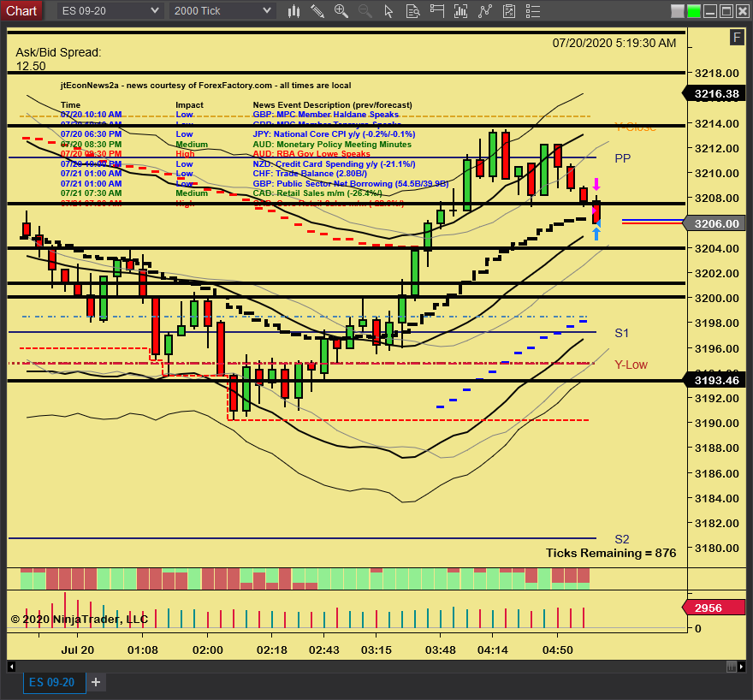Open the strategies icon in toolbar
This screenshot has width=753, height=700.
[509, 11]
